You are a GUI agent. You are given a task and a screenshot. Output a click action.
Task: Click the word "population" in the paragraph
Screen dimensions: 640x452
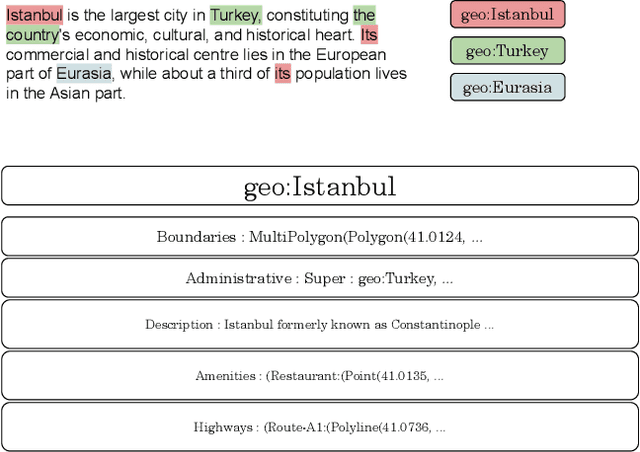(331, 74)
